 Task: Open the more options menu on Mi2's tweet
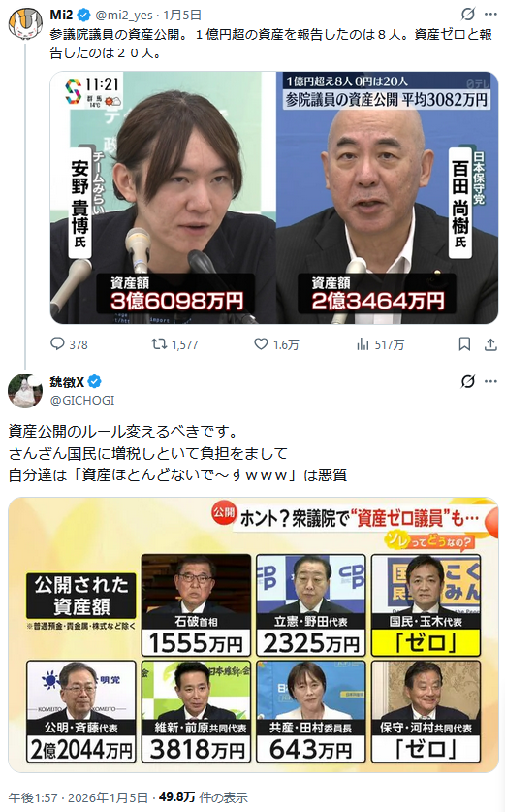click(490, 15)
